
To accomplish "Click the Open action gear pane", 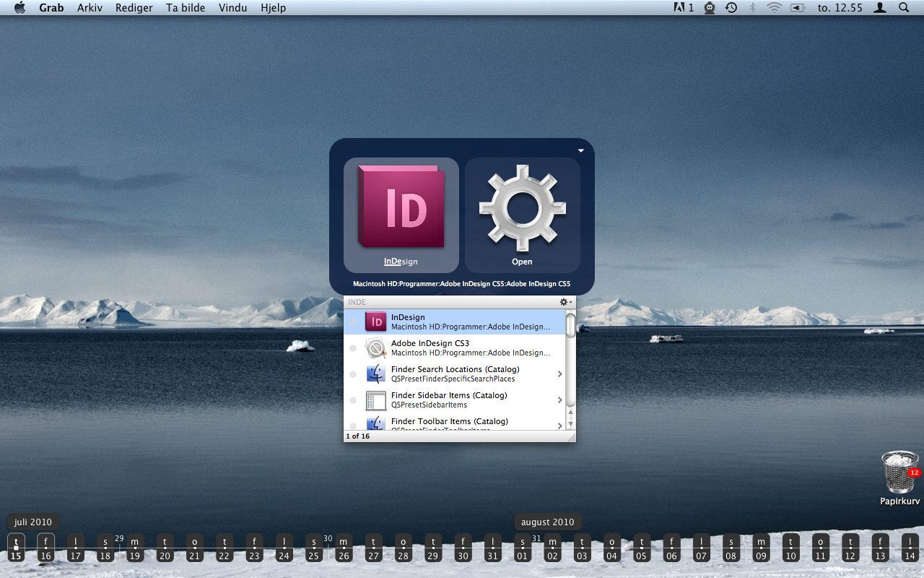I will coord(522,215).
